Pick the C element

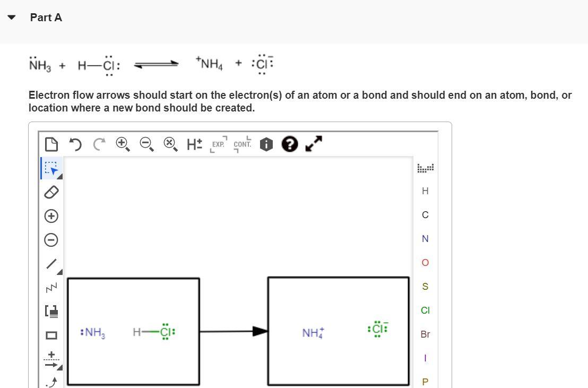tap(425, 215)
